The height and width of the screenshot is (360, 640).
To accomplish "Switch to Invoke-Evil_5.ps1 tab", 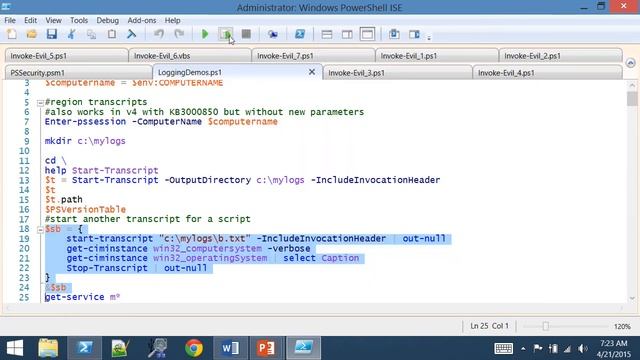I will (67, 56).
